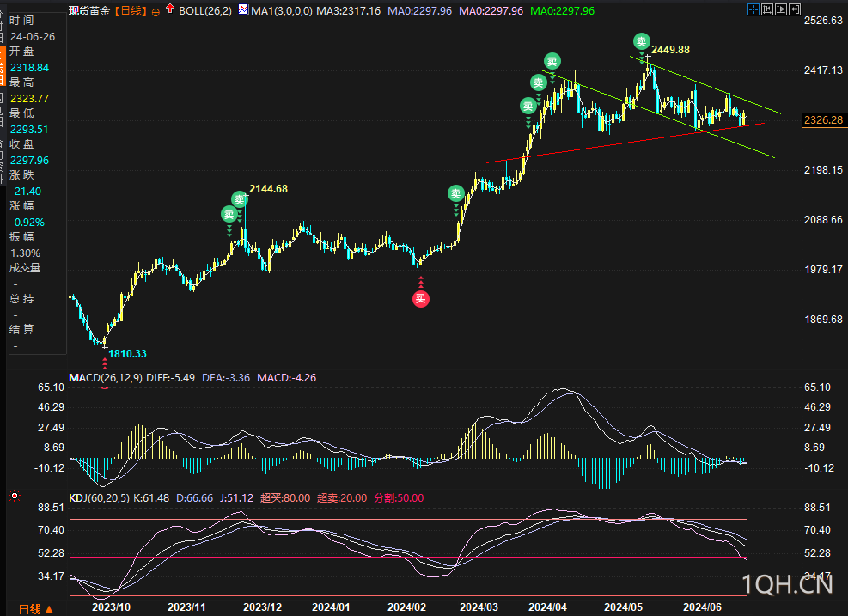Click the 卖 sell marker above 2449.88 peak
The height and width of the screenshot is (616, 848).
click(x=642, y=41)
